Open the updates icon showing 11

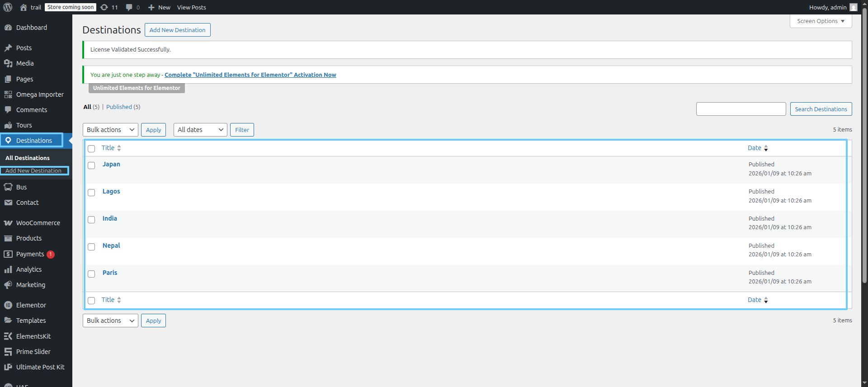point(104,7)
